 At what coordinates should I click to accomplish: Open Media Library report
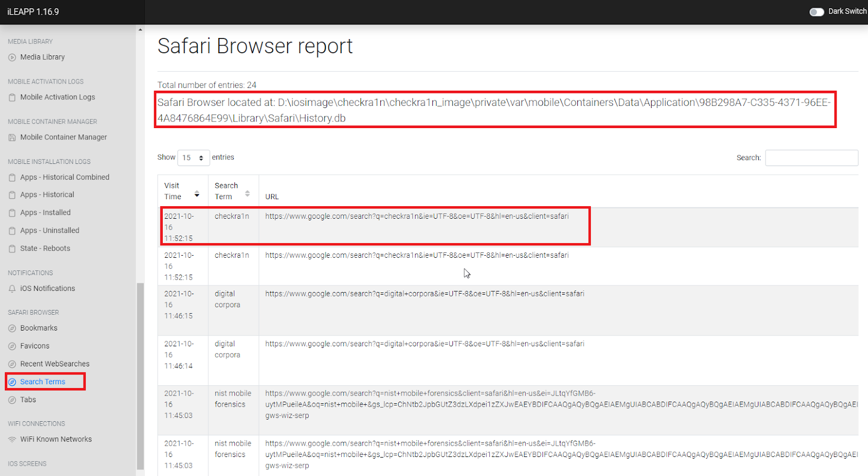pos(42,57)
